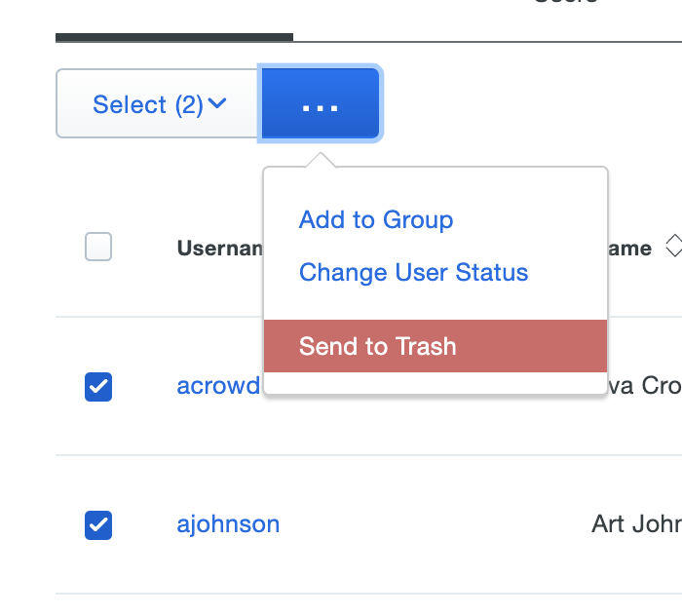Click the Ava Crowd name cell
The height and width of the screenshot is (616, 682).
click(643, 385)
